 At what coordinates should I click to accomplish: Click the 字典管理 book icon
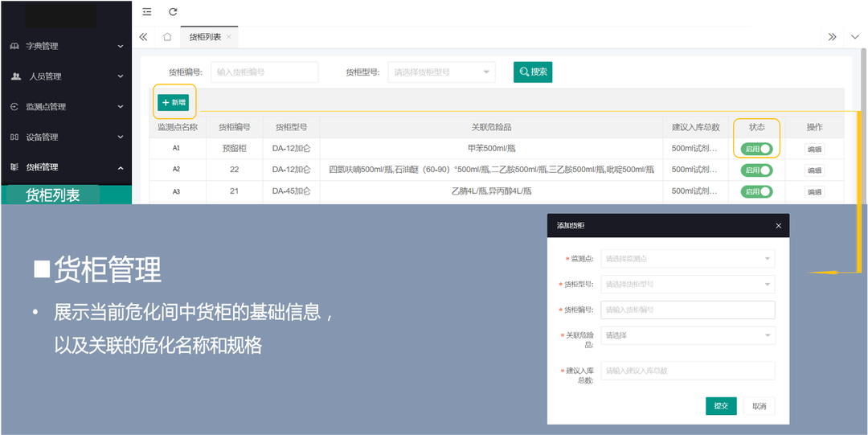(15, 46)
